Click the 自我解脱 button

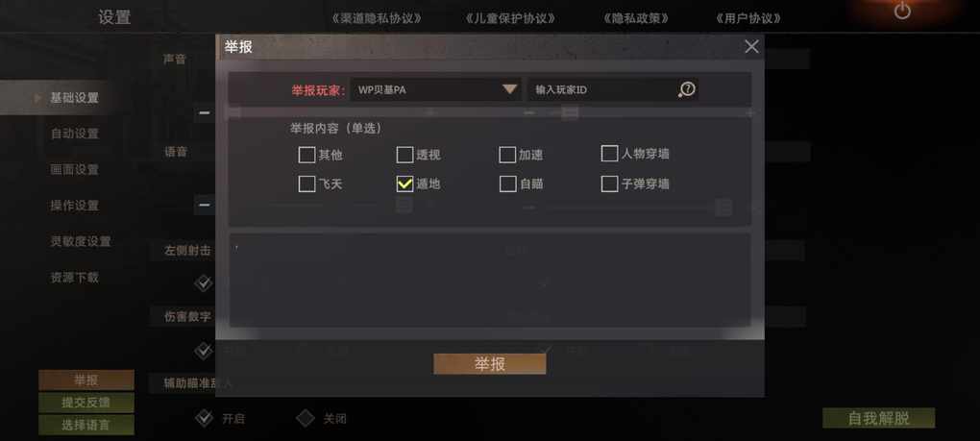(879, 418)
